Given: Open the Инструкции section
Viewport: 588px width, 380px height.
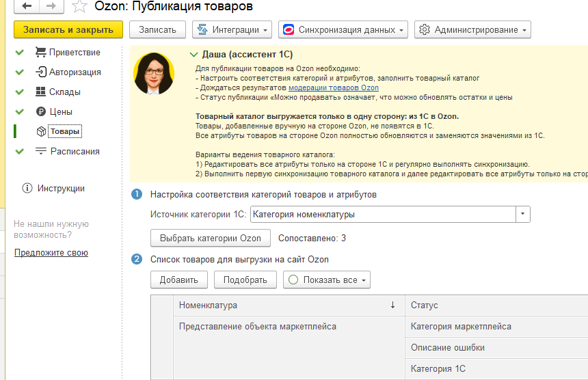Looking at the screenshot, I should (61, 188).
